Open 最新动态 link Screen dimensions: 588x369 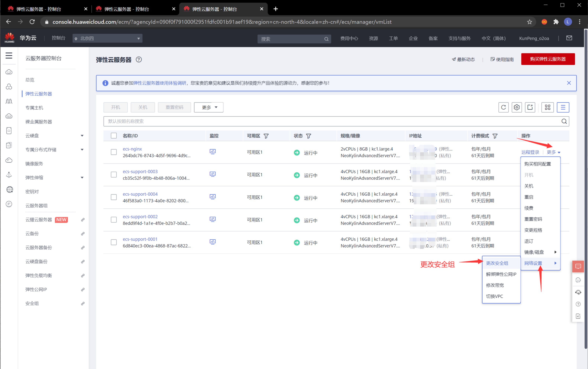point(463,59)
